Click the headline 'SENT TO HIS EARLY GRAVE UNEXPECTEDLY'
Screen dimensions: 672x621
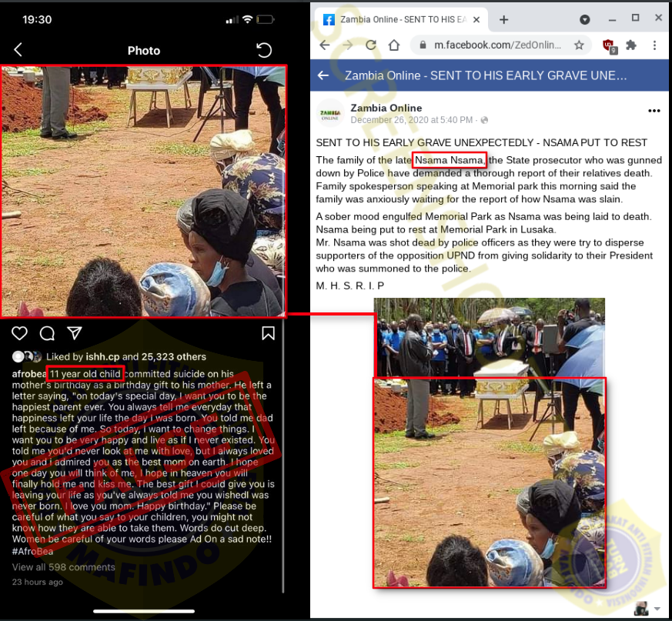425,142
